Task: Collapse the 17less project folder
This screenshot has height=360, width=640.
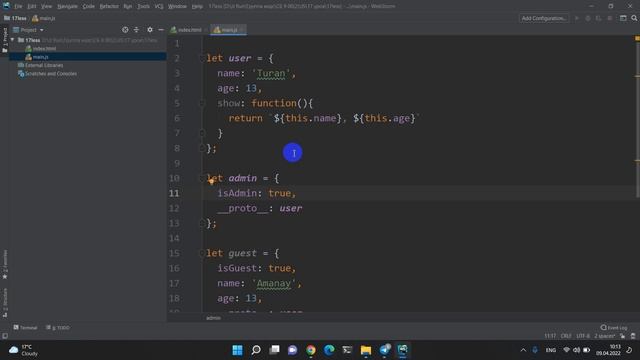Action: (x=13, y=40)
